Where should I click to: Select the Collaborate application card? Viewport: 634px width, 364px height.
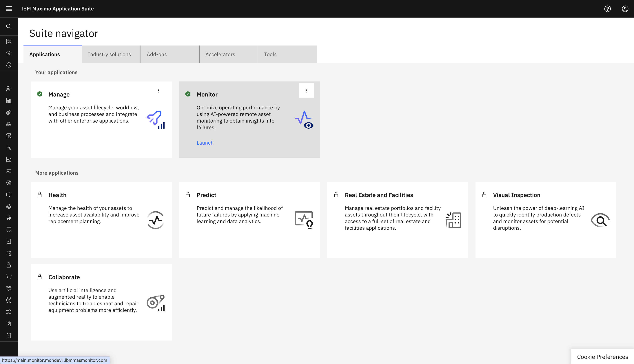[101, 302]
